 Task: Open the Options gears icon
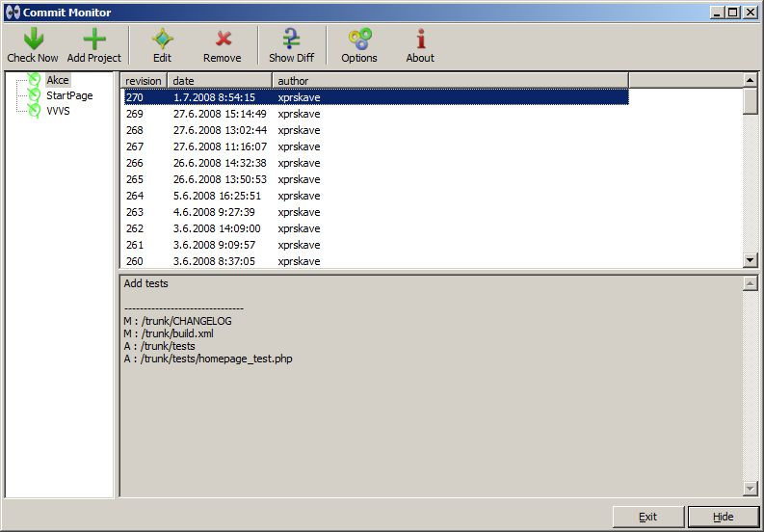pyautogui.click(x=359, y=39)
